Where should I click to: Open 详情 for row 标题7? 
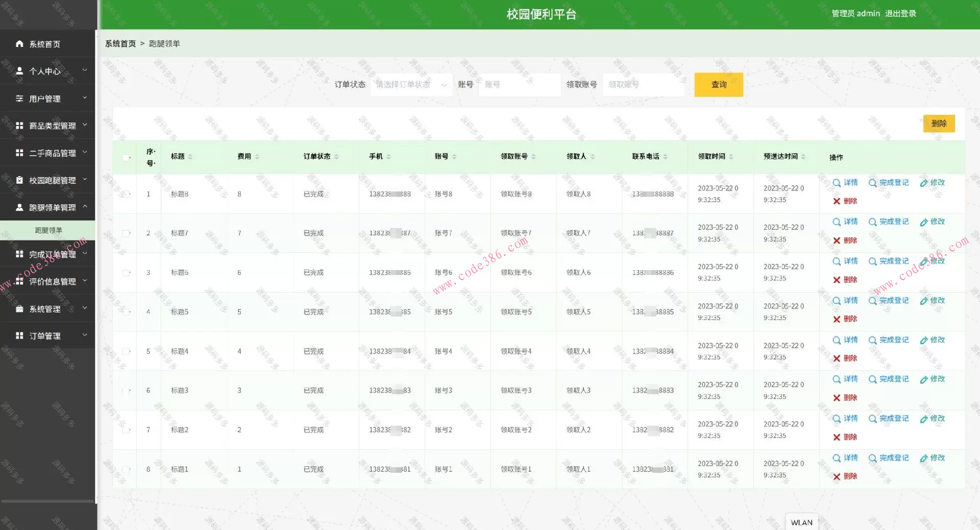[845, 222]
